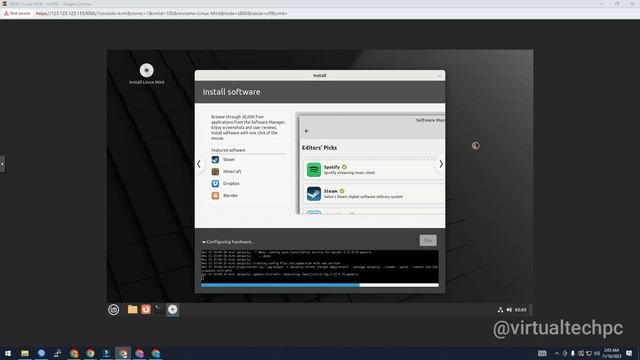Open the Linux Mint start menu
Viewport: 640px width, 360px height.
(113, 309)
